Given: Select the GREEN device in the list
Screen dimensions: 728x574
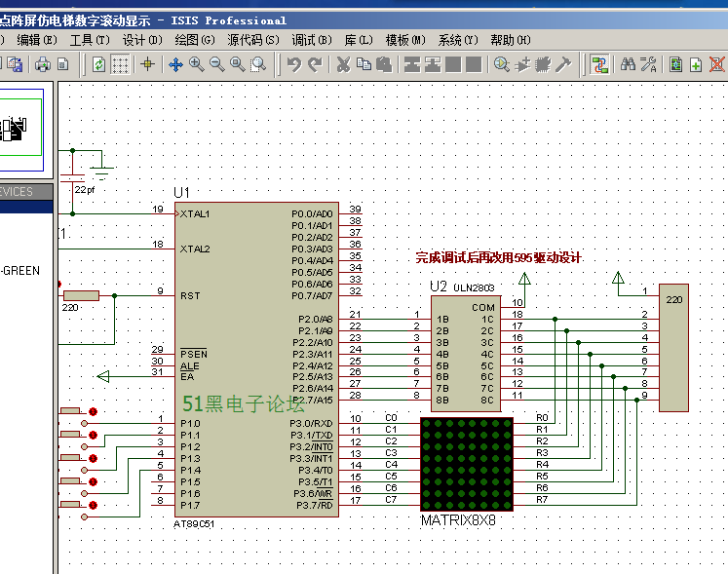Looking at the screenshot, I should click(x=21, y=271).
